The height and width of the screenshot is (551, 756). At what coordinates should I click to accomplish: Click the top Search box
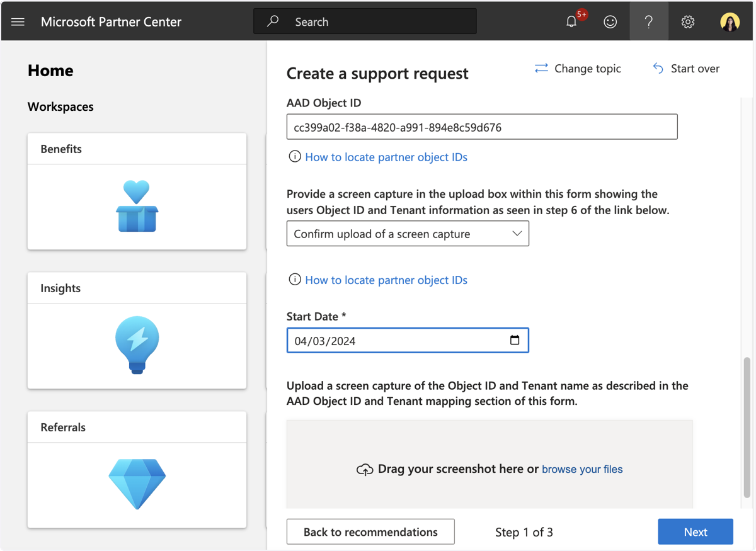coord(365,21)
